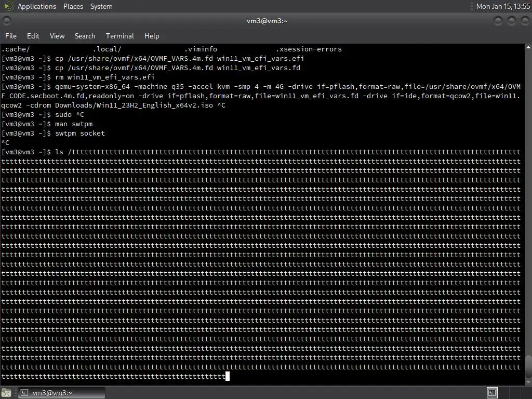Click the 'ls /ttt' prompt line start
Image resolution: width=532 pixels, height=399 pixels.
tap(63, 152)
